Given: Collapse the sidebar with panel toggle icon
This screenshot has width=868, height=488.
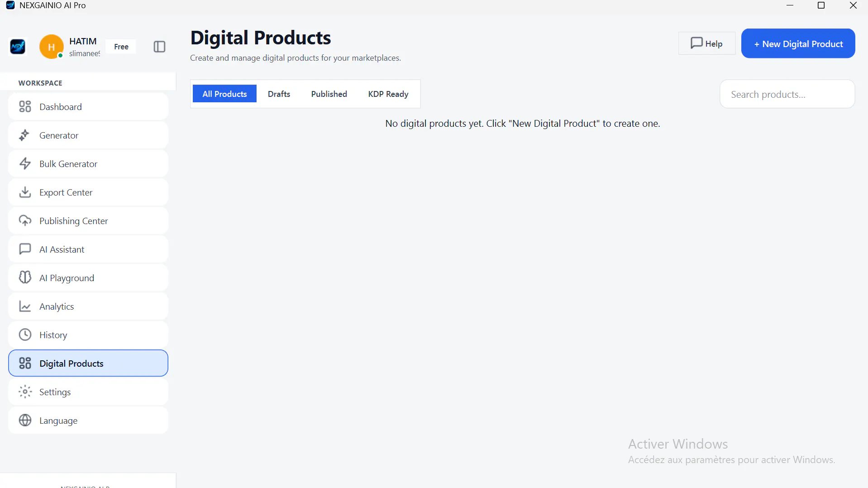Looking at the screenshot, I should coord(159,47).
